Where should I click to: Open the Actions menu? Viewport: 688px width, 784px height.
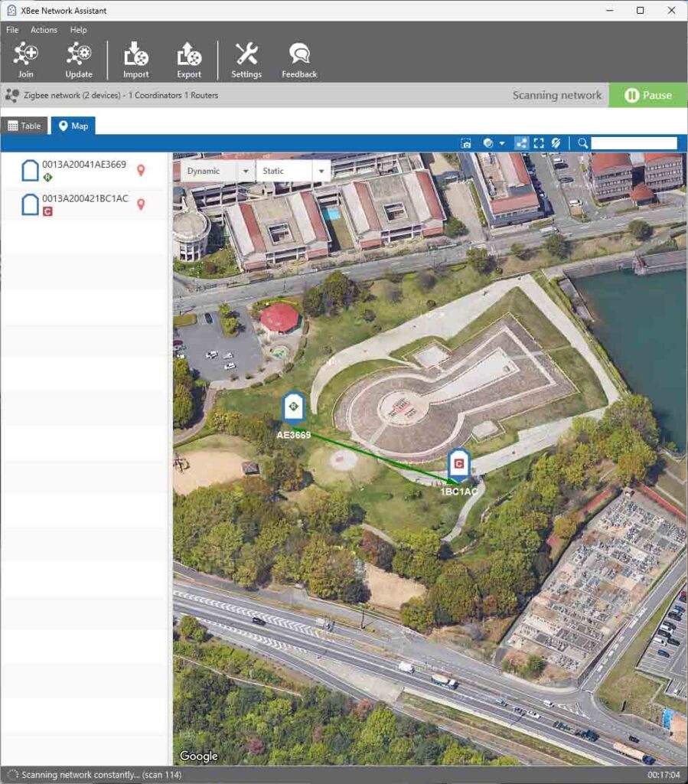tap(44, 30)
